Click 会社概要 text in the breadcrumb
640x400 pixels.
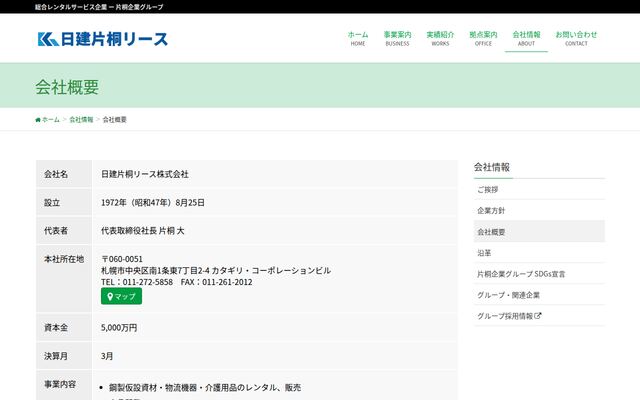pyautogui.click(x=115, y=120)
